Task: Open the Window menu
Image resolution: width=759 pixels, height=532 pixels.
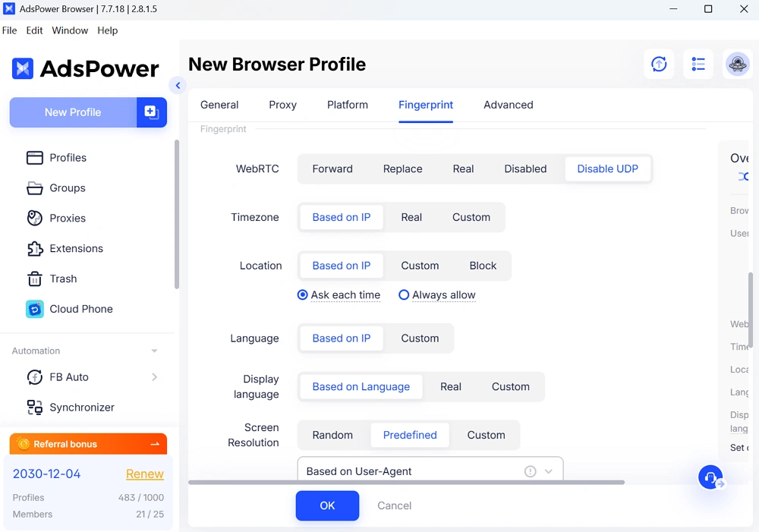Action: pyautogui.click(x=70, y=30)
